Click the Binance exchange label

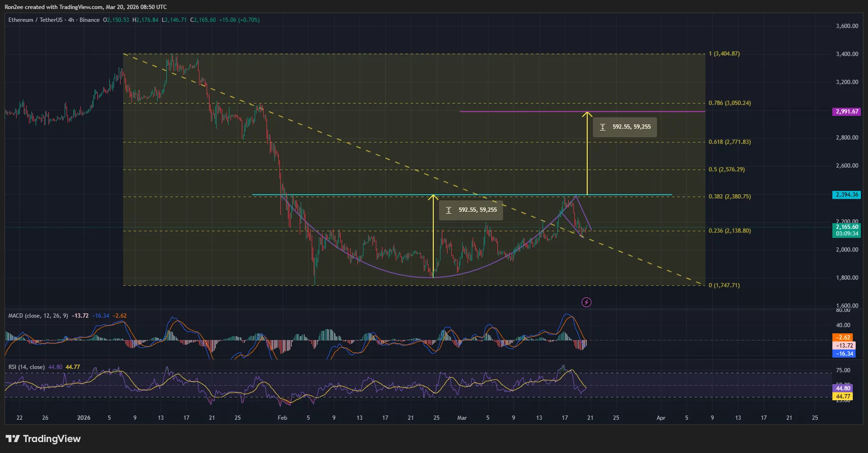[90, 20]
